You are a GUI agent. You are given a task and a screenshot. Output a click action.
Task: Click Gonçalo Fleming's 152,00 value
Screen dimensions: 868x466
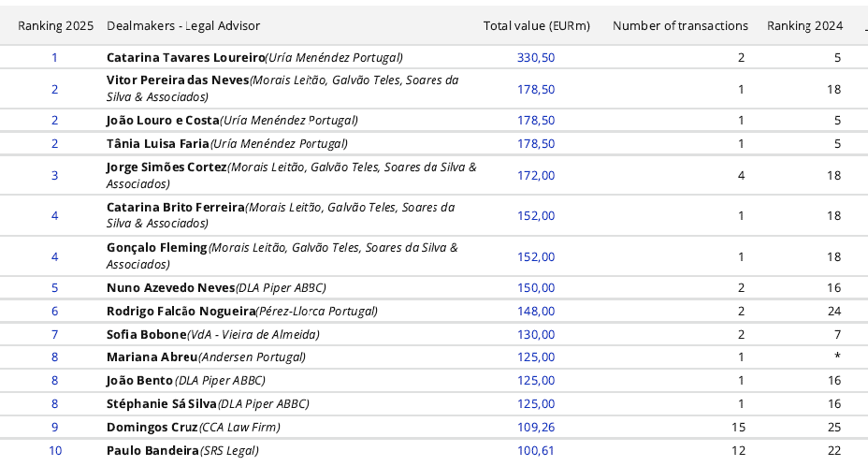pos(536,256)
